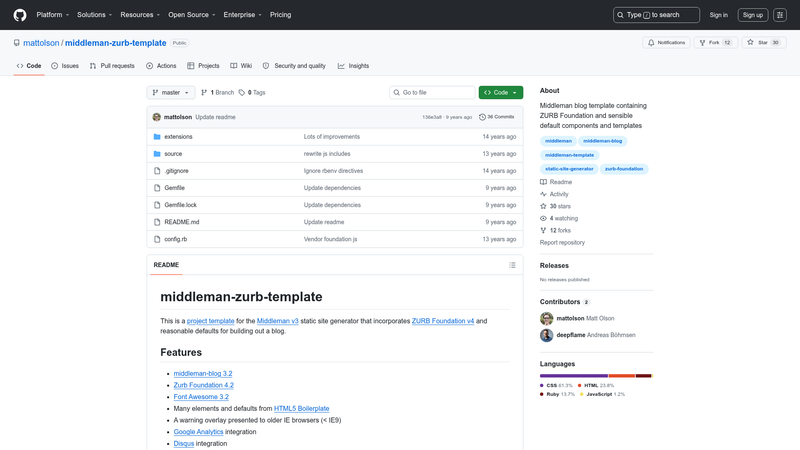This screenshot has width=800, height=450.
Task: Open the middleman topic tag
Action: pyautogui.click(x=558, y=141)
